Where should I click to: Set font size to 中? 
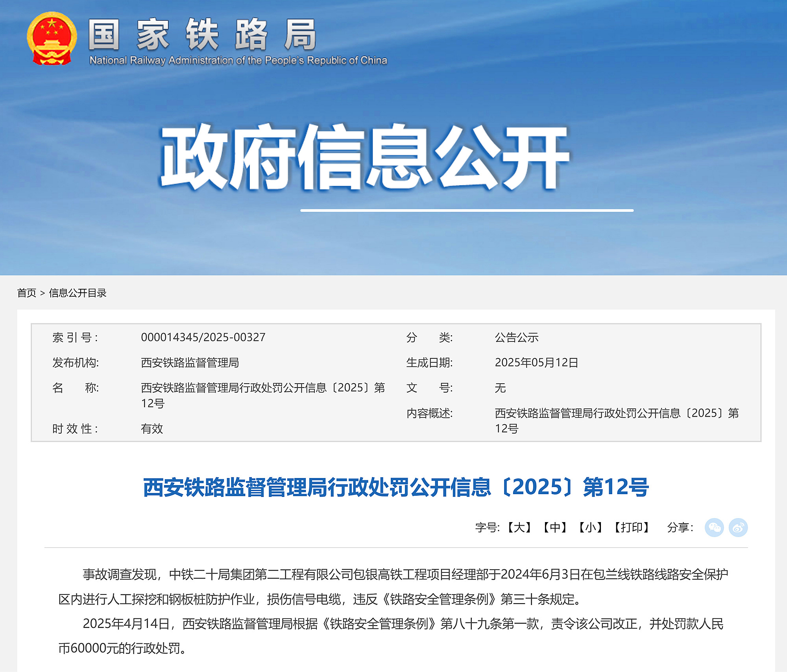pyautogui.click(x=555, y=528)
